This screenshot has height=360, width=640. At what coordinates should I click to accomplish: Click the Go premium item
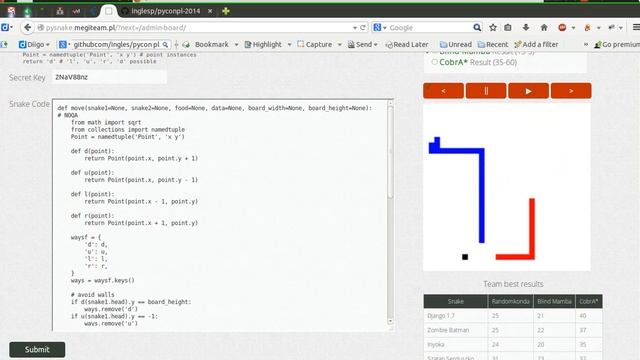click(617, 44)
